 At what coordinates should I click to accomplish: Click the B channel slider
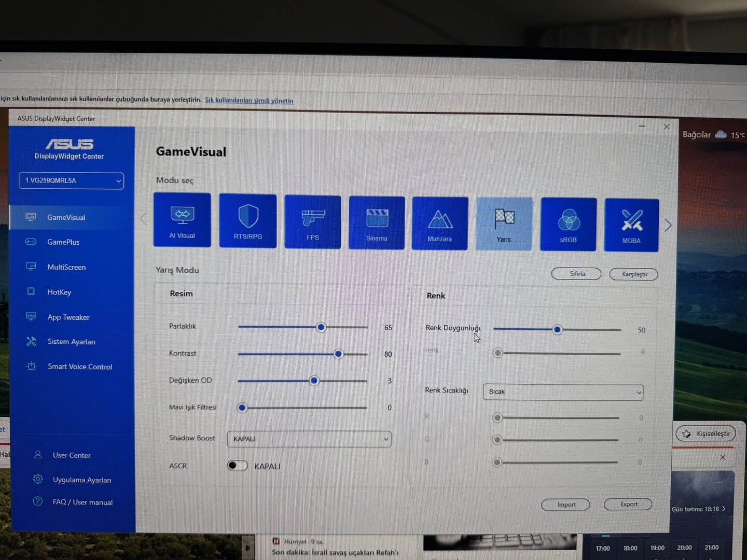pos(555,462)
